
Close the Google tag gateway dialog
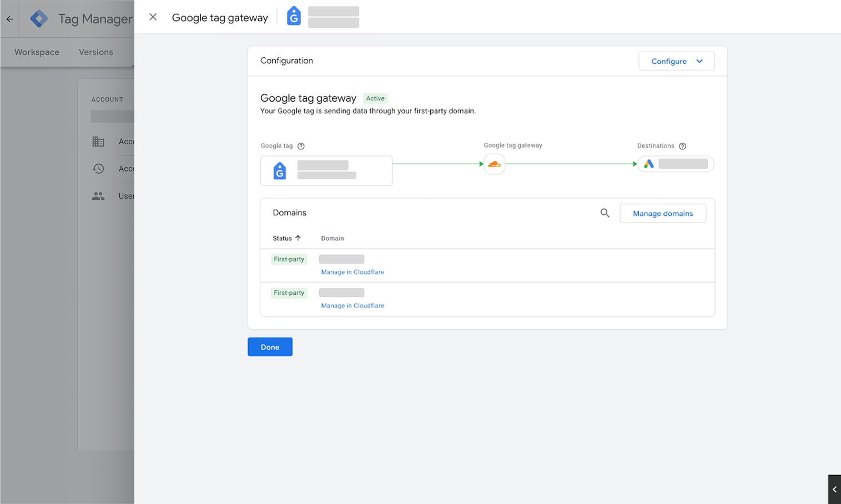pyautogui.click(x=153, y=16)
